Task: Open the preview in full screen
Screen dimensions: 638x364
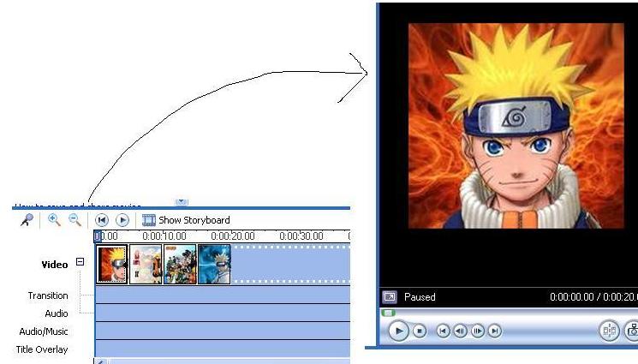Action: [x=390, y=297]
